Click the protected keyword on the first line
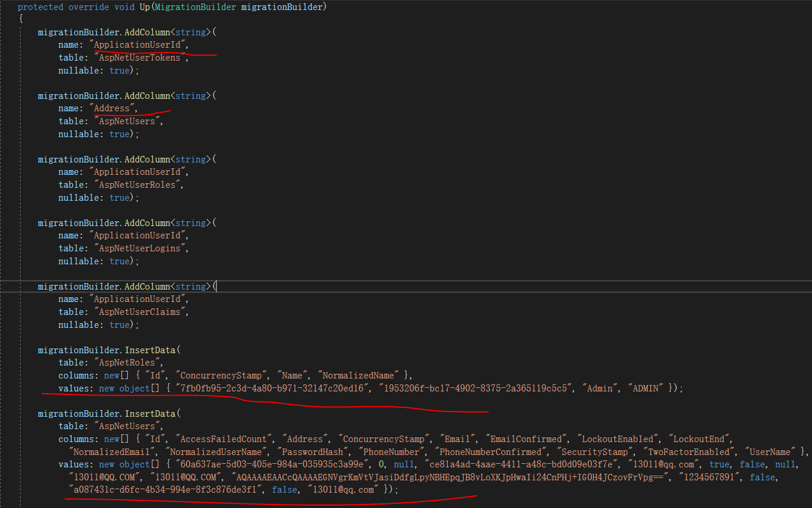The image size is (812, 508). tap(40, 6)
